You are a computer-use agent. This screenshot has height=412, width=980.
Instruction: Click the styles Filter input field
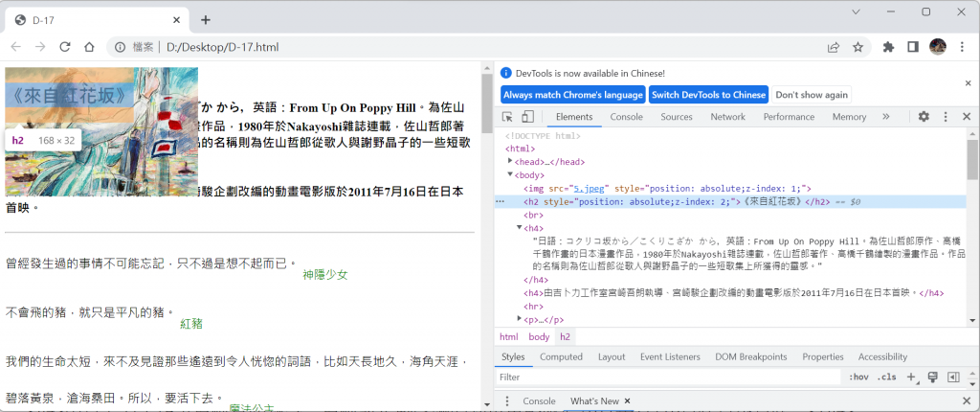click(x=669, y=377)
